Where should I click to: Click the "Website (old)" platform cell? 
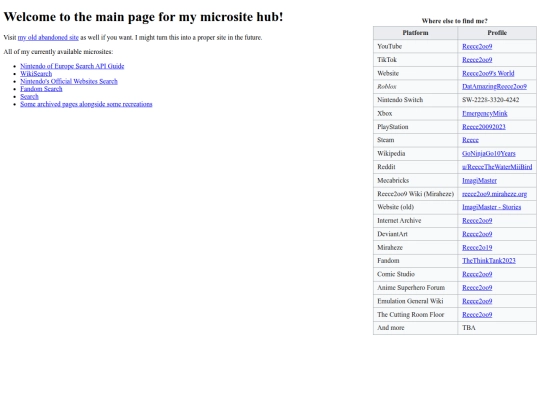click(x=415, y=207)
